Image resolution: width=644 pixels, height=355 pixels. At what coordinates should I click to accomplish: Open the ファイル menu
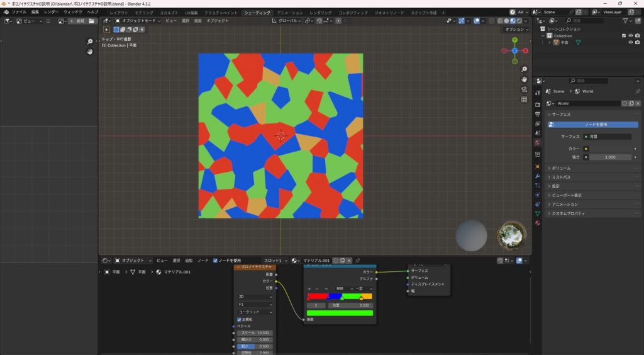(x=19, y=13)
